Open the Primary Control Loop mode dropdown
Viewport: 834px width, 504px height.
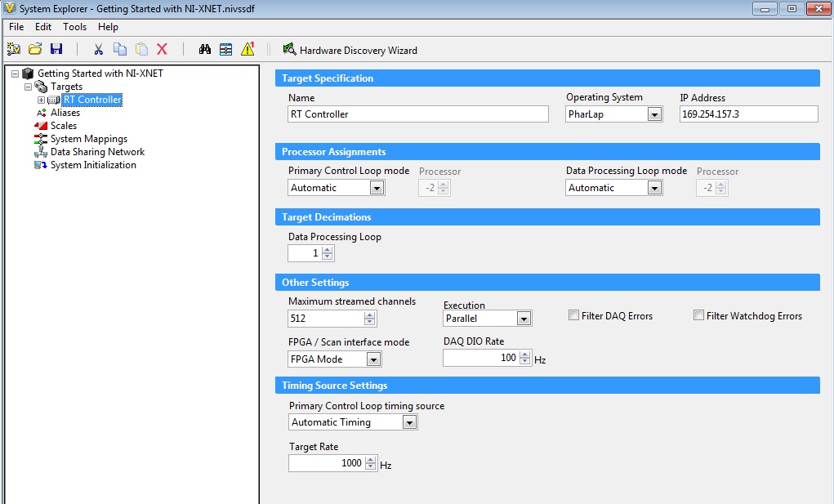point(377,188)
